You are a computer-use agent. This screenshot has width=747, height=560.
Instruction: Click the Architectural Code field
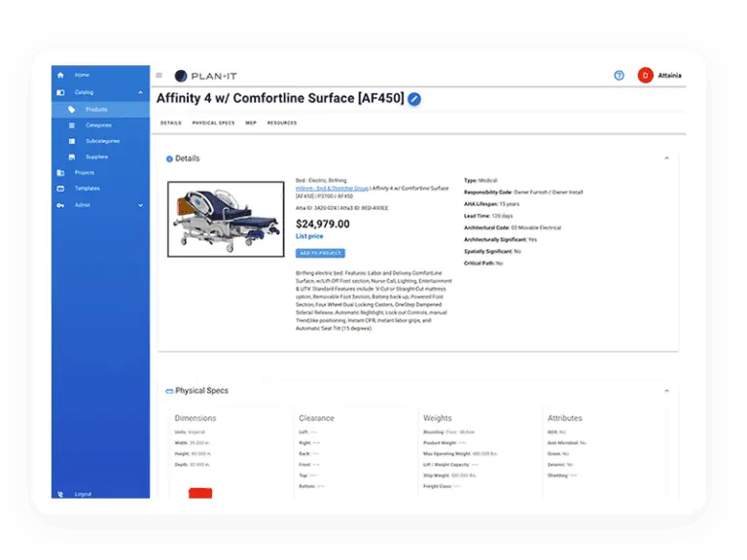pyautogui.click(x=513, y=228)
